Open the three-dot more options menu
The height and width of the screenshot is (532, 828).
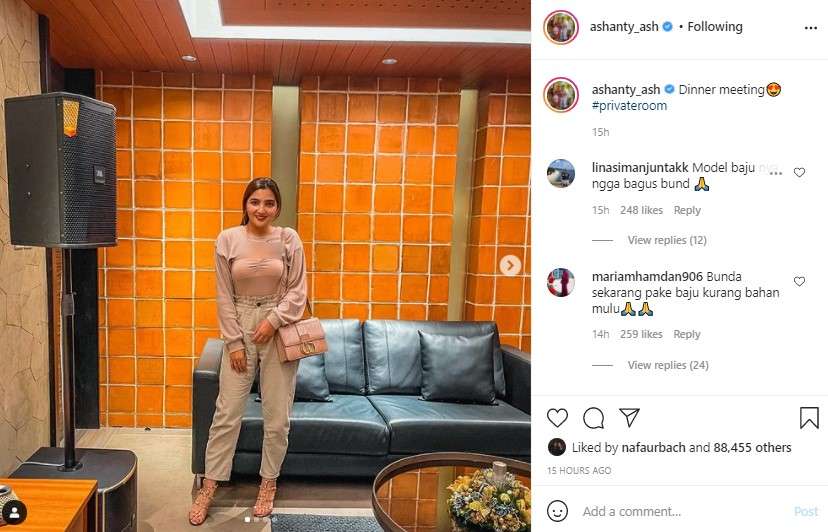pyautogui.click(x=811, y=28)
